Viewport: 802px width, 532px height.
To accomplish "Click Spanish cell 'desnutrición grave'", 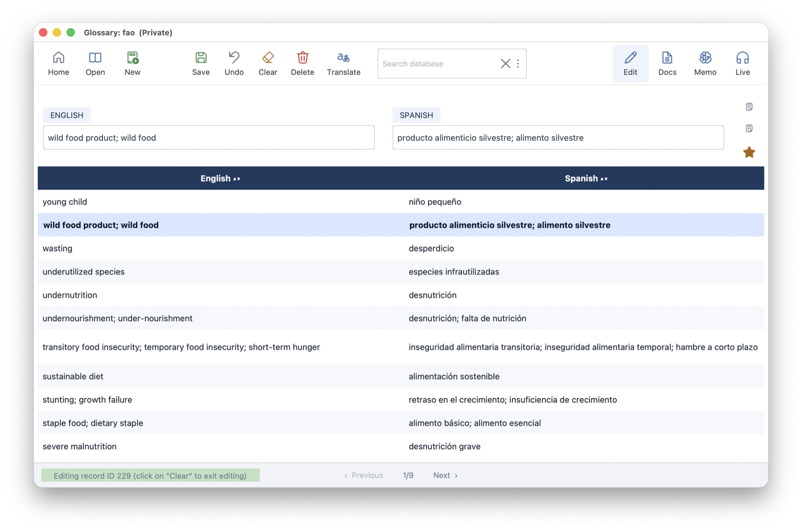I will pos(444,446).
